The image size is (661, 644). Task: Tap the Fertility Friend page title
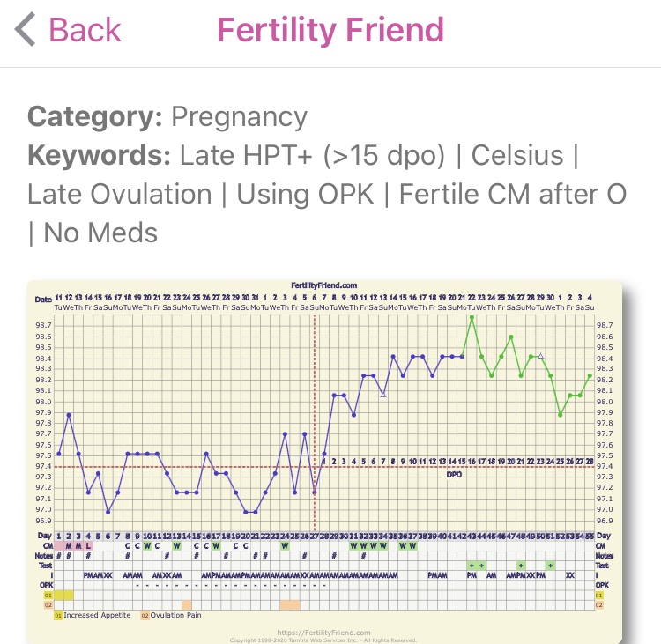330,30
